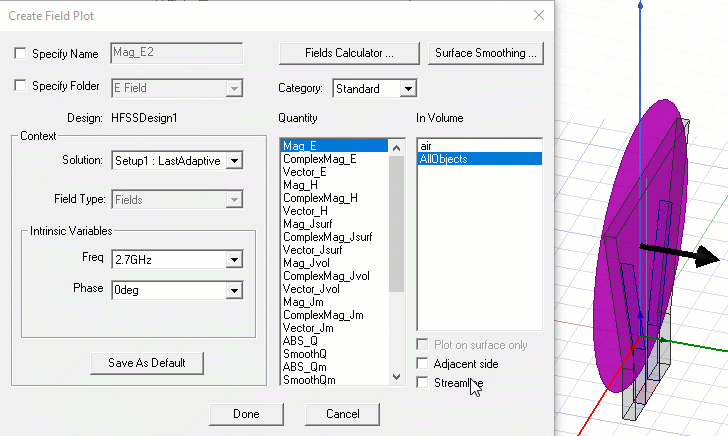Enable the Specify Name checkbox
The width and height of the screenshot is (728, 436).
(21, 54)
